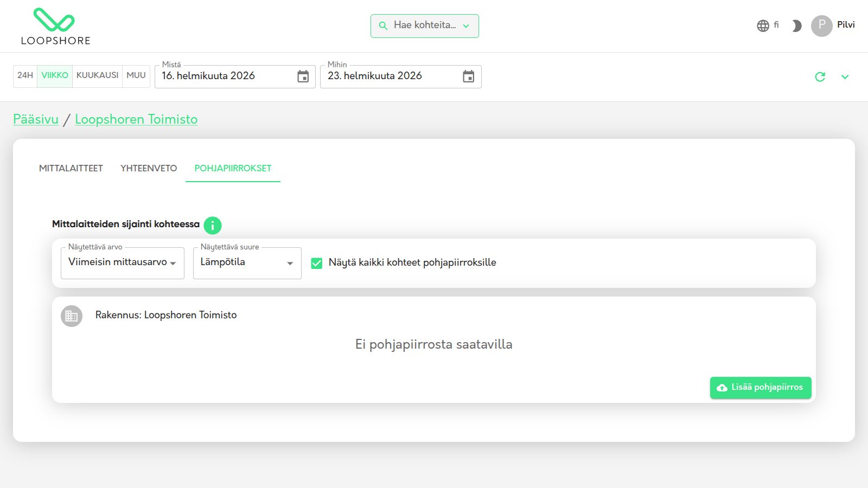Screen dimensions: 868x488
Task: Select the KUUKAUSI time range
Action: [97, 75]
